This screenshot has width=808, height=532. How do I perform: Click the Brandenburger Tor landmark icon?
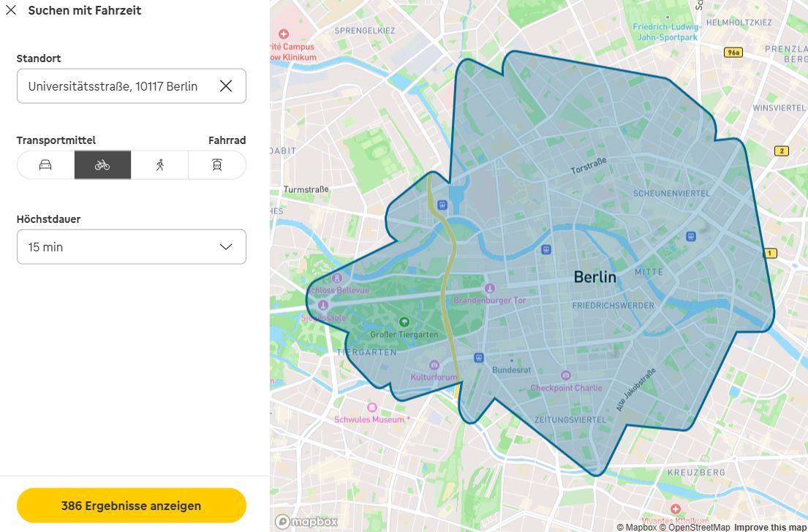490,289
